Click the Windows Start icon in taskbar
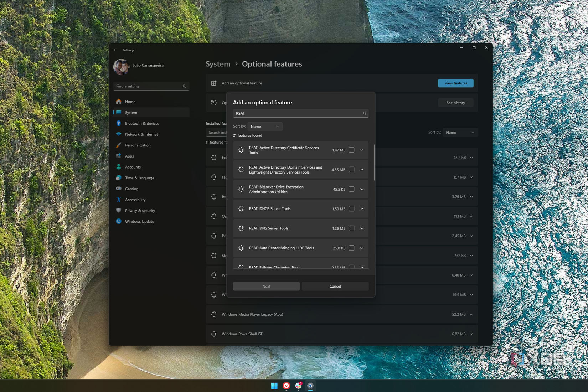 (274, 386)
